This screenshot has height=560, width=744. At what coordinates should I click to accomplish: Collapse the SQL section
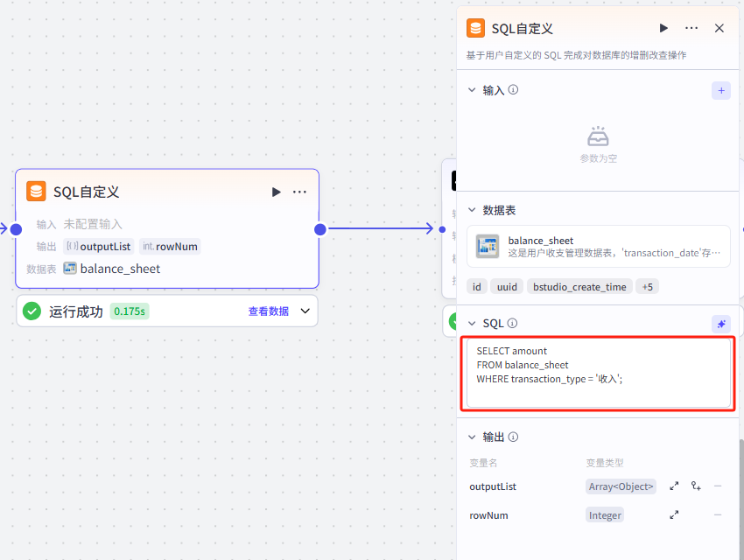tap(472, 324)
